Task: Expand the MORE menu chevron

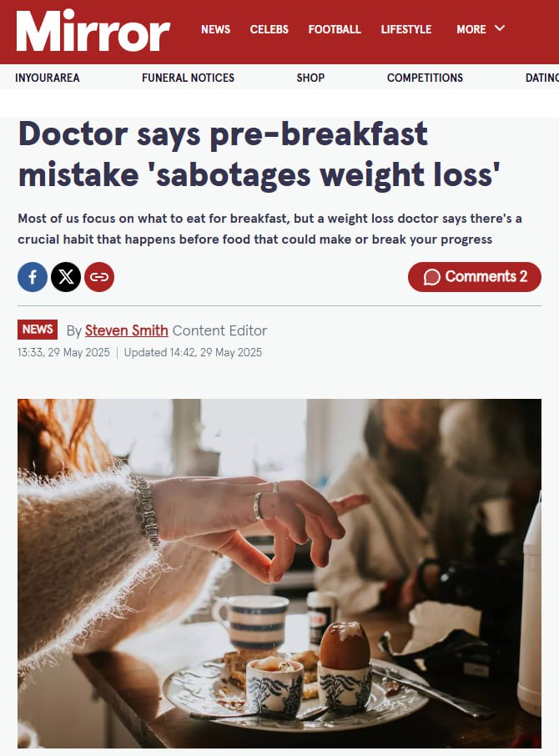Action: [500, 28]
